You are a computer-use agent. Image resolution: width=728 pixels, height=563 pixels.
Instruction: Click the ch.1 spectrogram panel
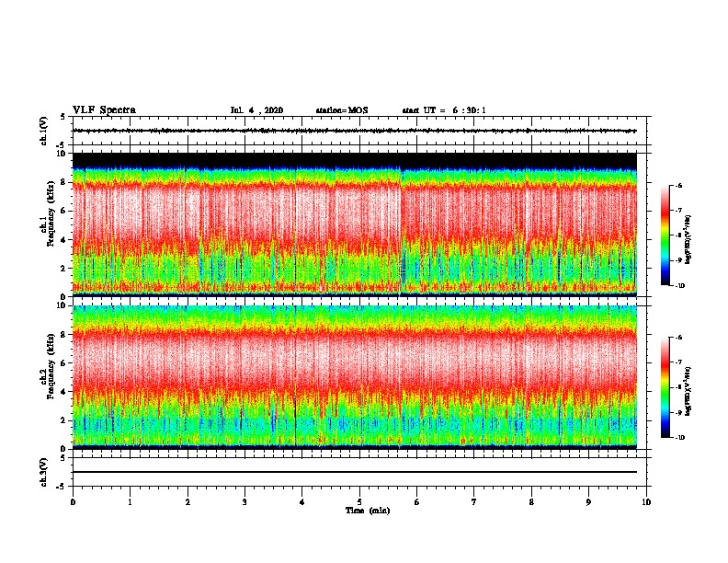355,224
